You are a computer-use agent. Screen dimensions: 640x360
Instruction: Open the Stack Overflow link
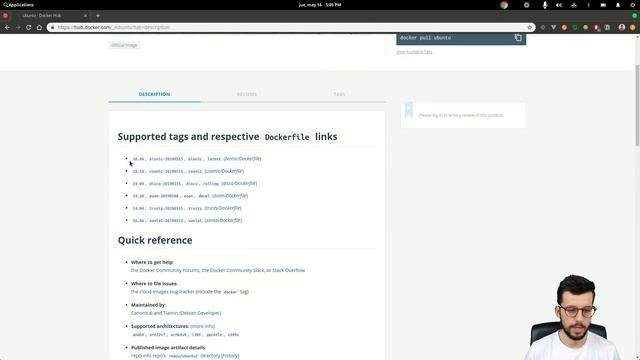point(289,270)
